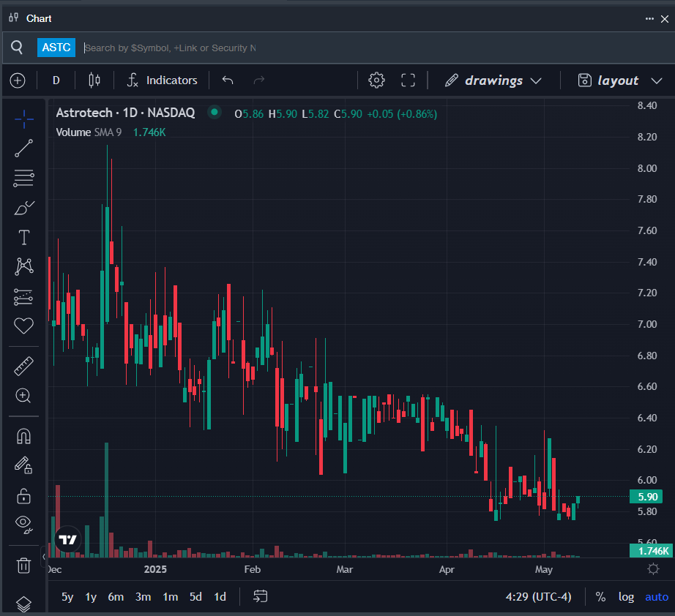
Task: Select the 5y time range
Action: pyautogui.click(x=67, y=597)
